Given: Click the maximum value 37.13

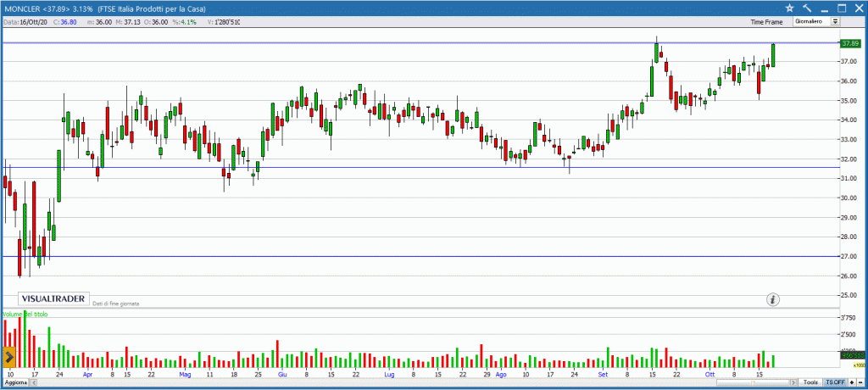Looking at the screenshot, I should click(x=132, y=22).
